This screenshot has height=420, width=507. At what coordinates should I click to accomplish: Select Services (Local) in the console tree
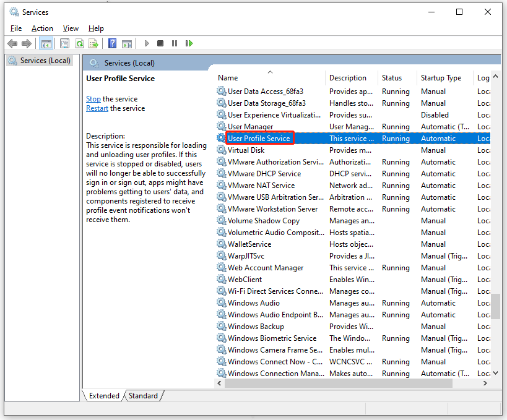45,61
